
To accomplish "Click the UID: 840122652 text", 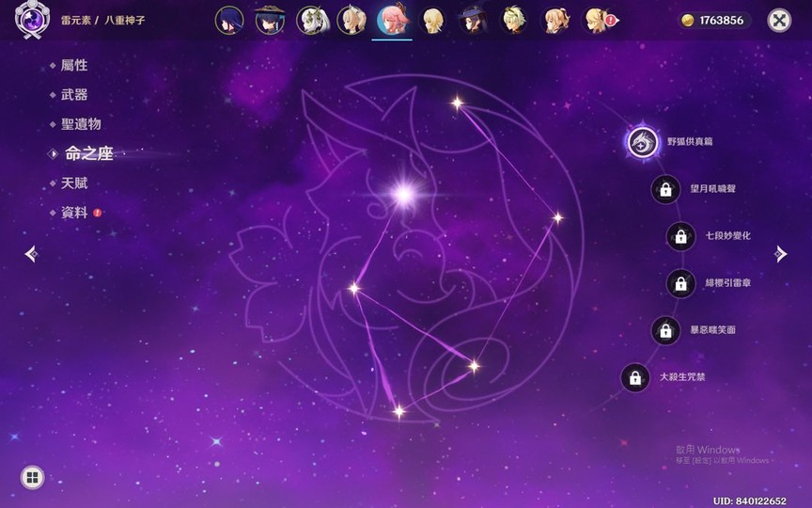I will click(749, 500).
